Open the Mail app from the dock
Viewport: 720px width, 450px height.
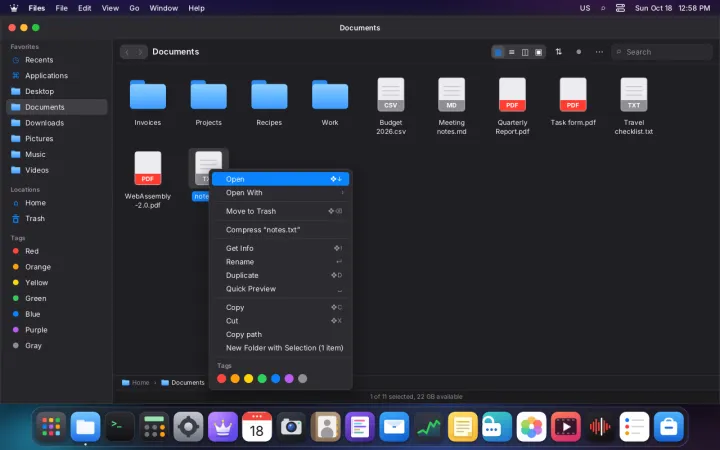click(394, 427)
